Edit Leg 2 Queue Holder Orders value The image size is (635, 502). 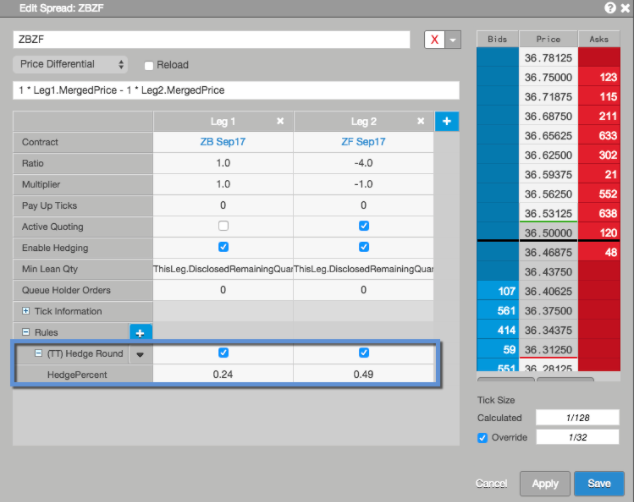coord(363,290)
